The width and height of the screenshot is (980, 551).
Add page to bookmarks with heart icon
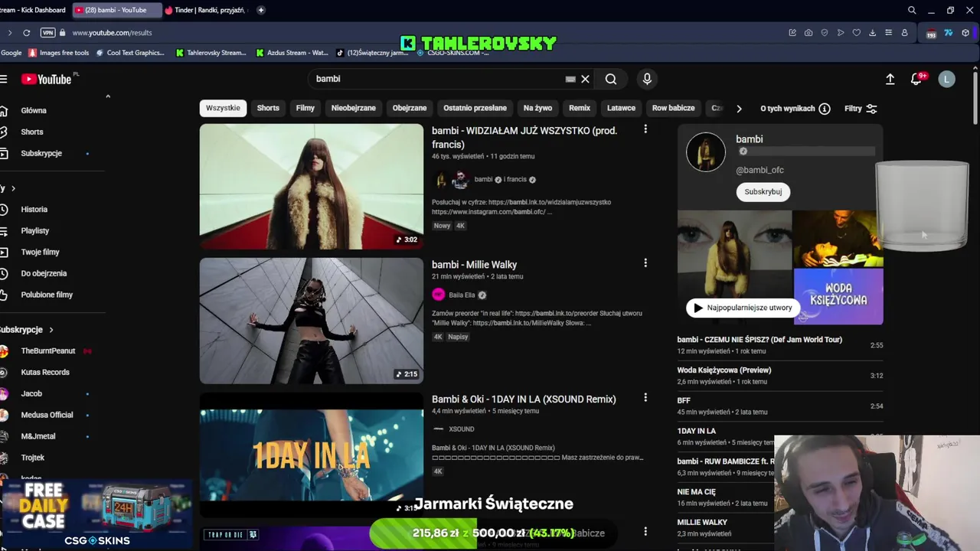click(857, 33)
